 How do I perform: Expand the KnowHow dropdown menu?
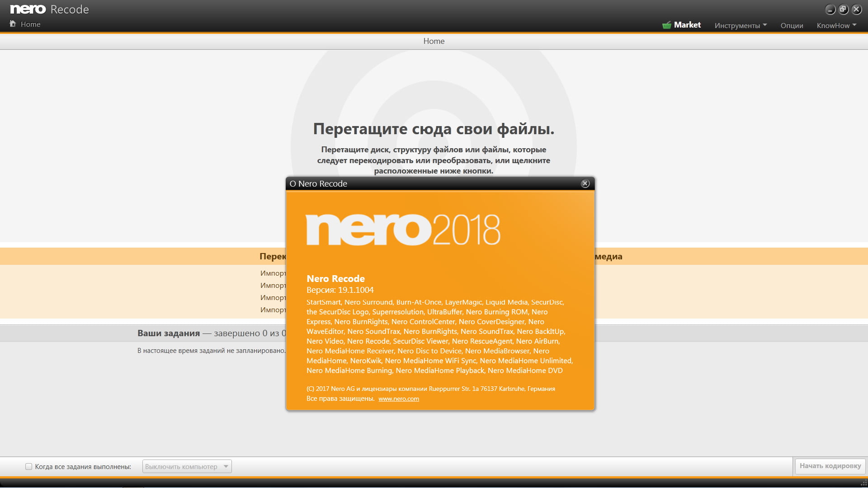(x=836, y=25)
